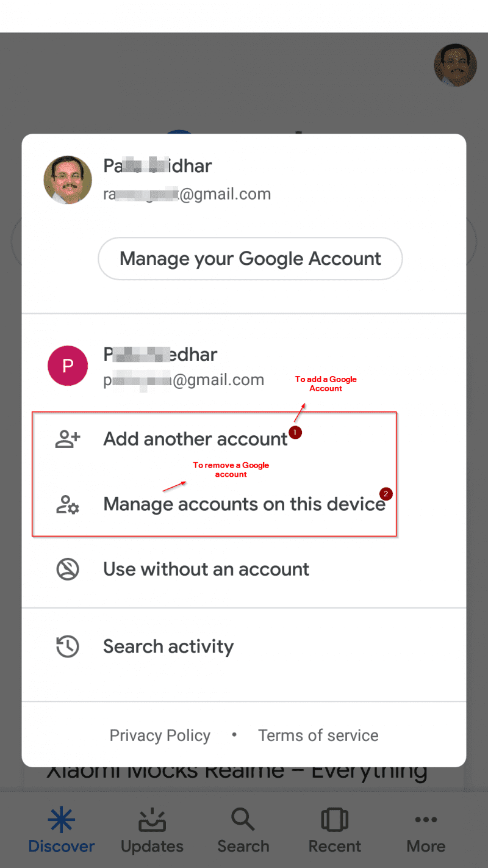
Task: Click Manage your Google Account button
Action: (x=250, y=258)
